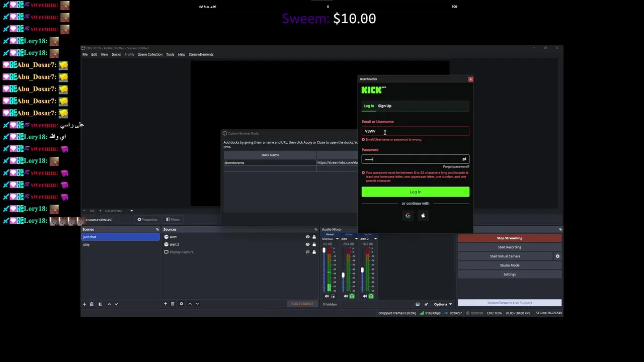The width and height of the screenshot is (644, 362).
Task: Mute the alert channel speaker icon
Action: click(346, 296)
